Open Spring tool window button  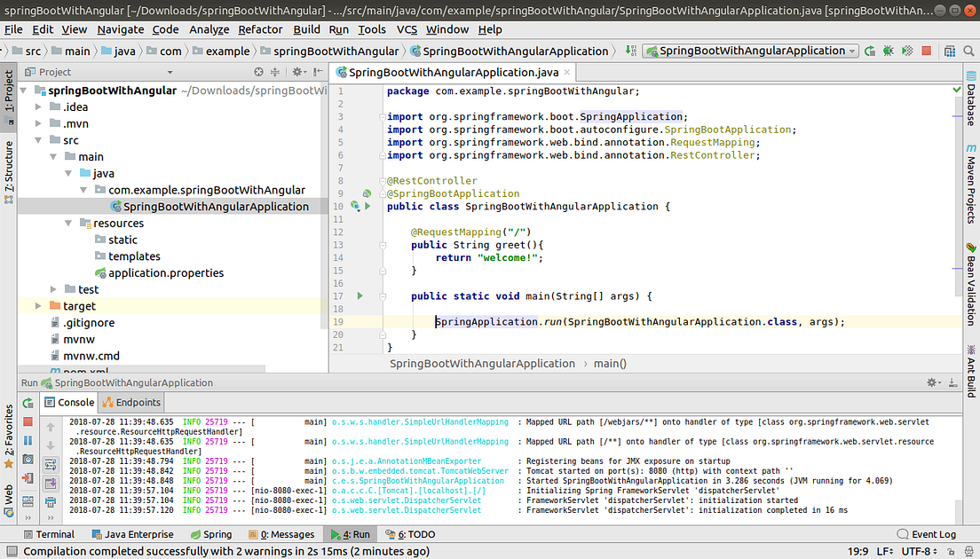(211, 535)
